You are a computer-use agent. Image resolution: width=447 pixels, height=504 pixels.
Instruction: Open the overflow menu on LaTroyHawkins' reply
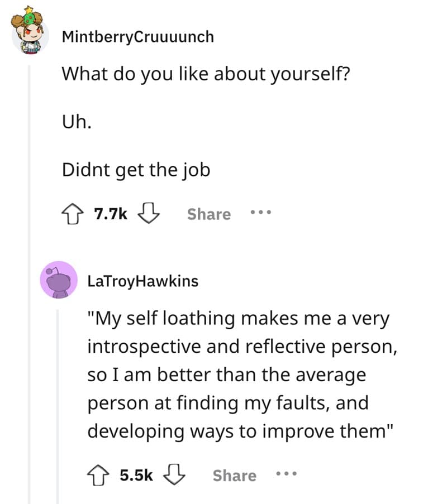pos(286,474)
